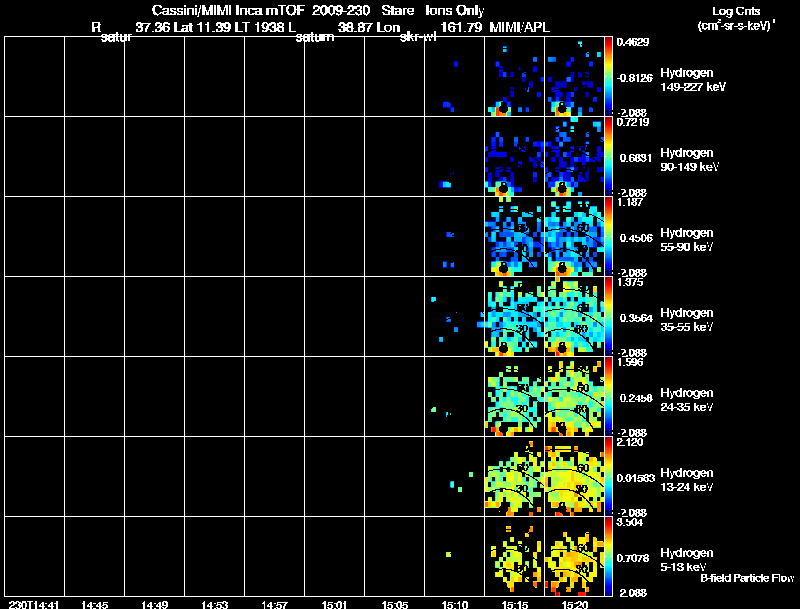Click the color bar for Hydrogen 90-149 keV
Viewport: 800px width, 609px height.
coord(608,157)
